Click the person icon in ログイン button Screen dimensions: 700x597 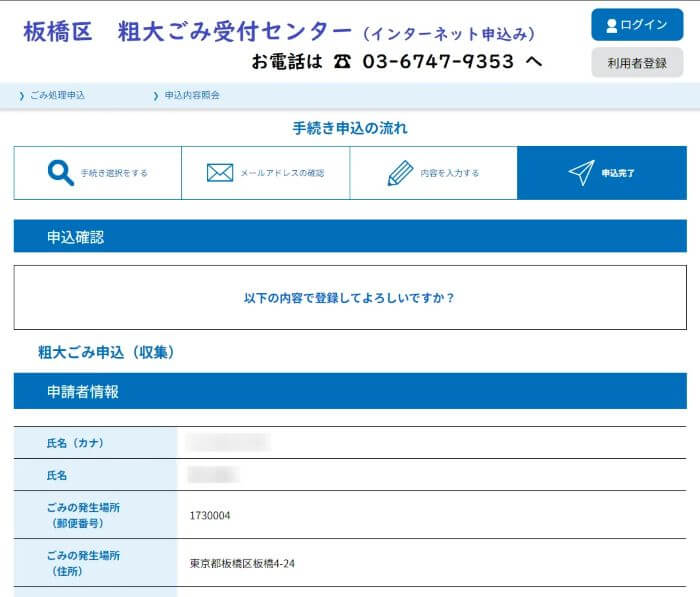611,25
